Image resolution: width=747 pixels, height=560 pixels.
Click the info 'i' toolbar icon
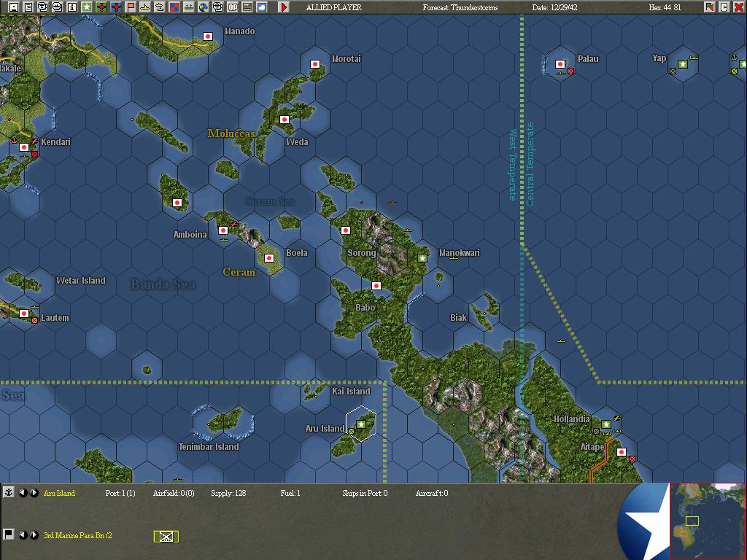click(x=72, y=7)
